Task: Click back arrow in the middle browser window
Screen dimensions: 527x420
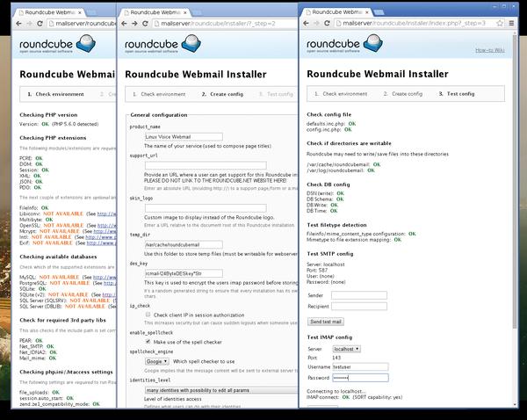Action: tap(124, 24)
